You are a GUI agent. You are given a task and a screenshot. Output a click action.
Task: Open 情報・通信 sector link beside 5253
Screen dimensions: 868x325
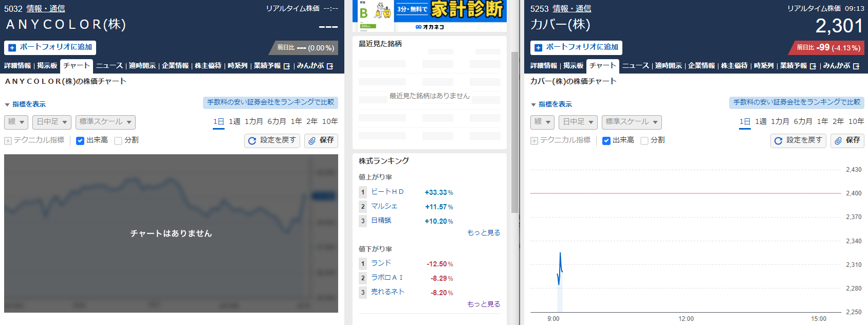click(x=572, y=9)
